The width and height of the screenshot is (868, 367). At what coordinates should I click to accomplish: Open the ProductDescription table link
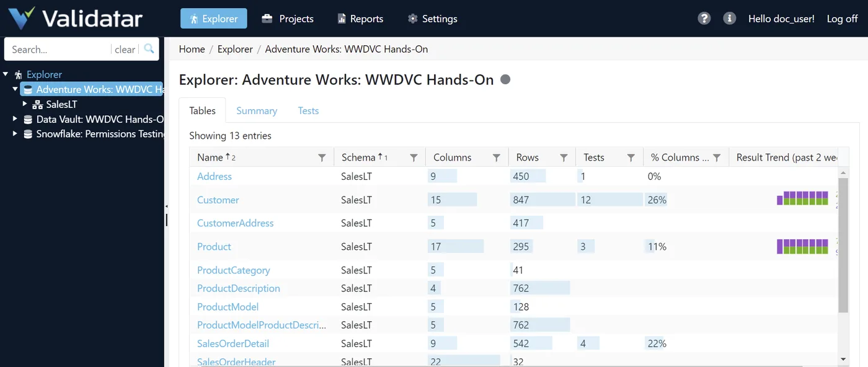(x=239, y=288)
